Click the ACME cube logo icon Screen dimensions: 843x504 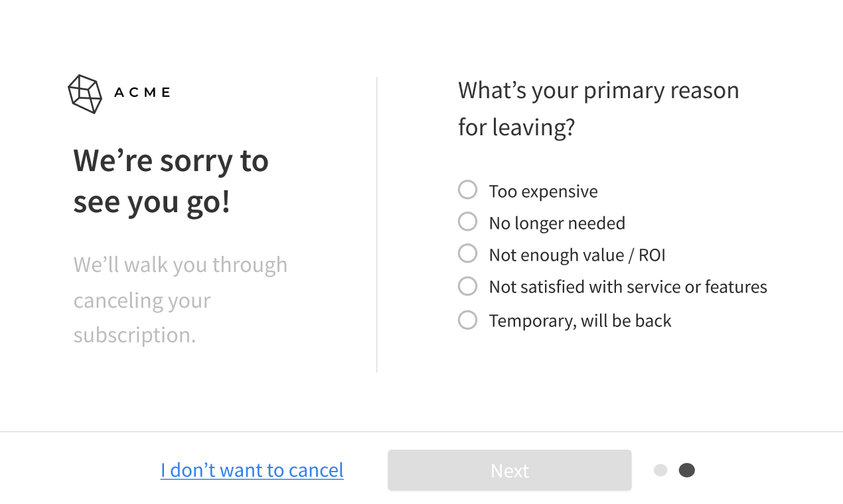click(85, 94)
